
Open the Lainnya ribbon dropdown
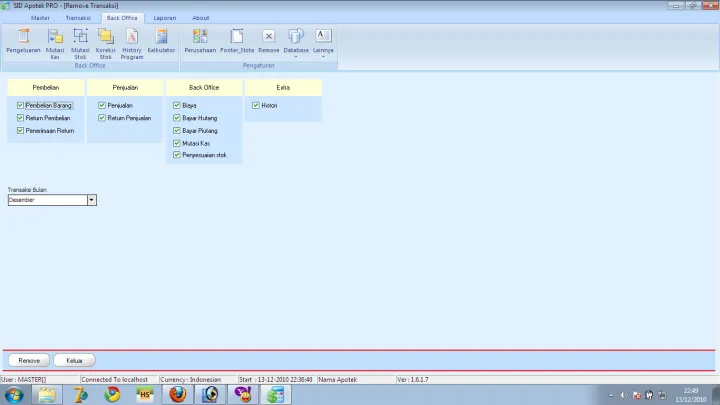[323, 43]
